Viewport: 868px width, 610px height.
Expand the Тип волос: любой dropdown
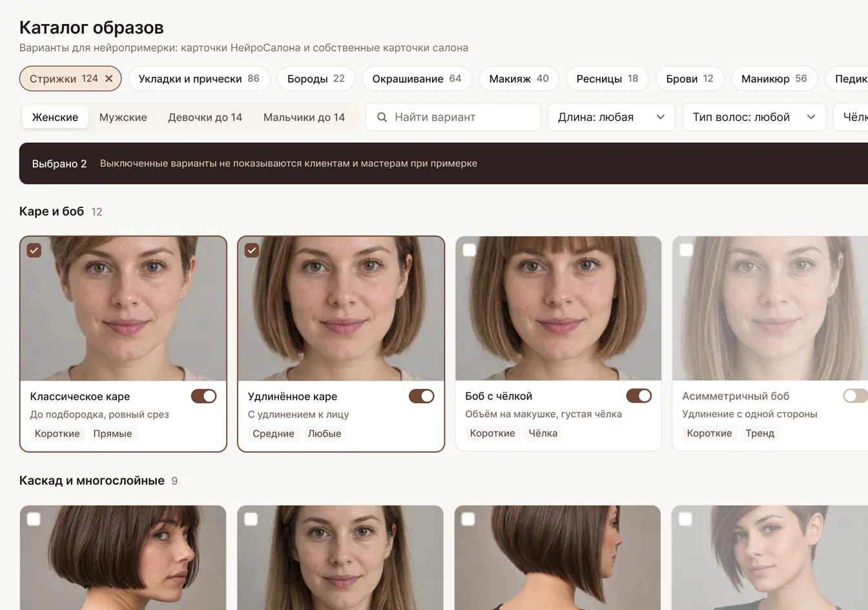[754, 117]
